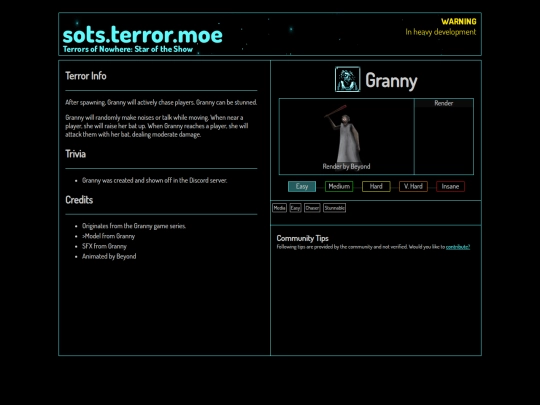This screenshot has height=405, width=540.
Task: Click the 'Terrors of Nowhere: Star of the Show' subtitle
Action: click(128, 49)
